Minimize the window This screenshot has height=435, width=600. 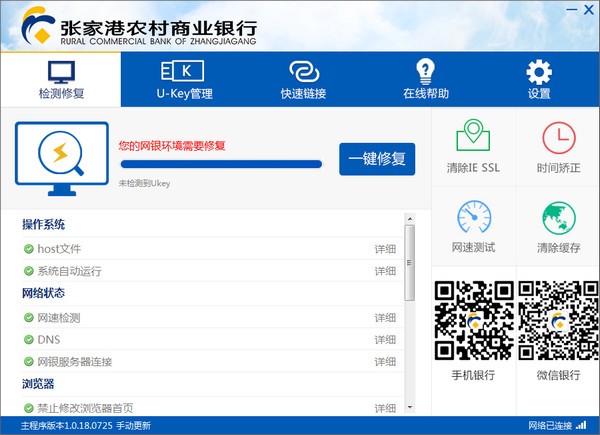(571, 10)
